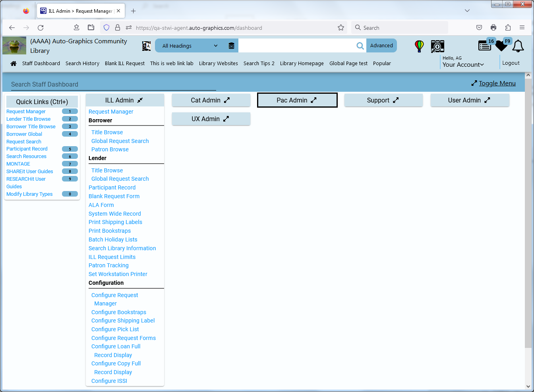Viewport: 534px width, 392px height.
Task: Open the list icon with 16 badge
Action: (x=485, y=46)
